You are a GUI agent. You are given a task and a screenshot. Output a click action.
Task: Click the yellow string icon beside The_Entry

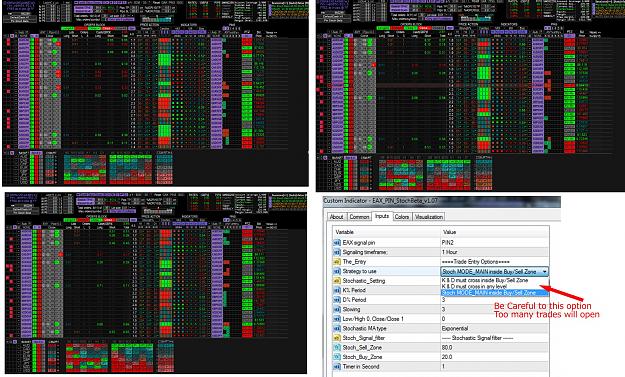click(x=337, y=262)
